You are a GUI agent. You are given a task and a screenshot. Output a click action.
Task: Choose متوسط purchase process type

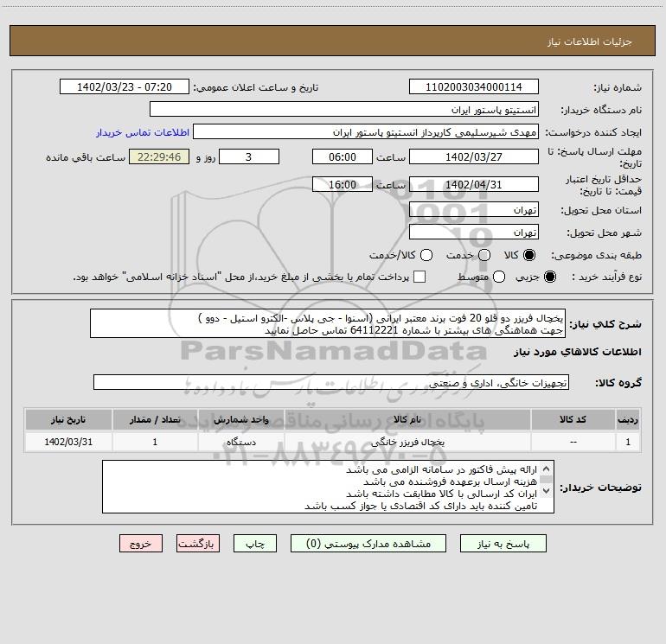[499, 277]
